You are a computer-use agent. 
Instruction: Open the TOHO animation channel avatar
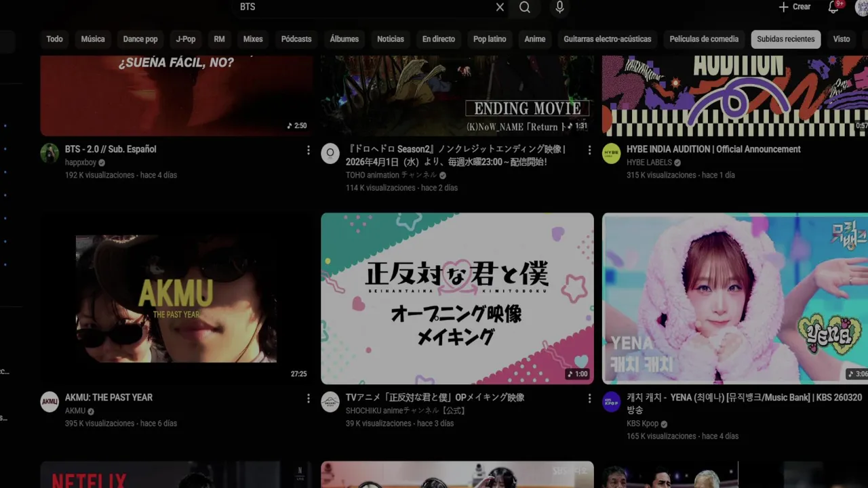pos(330,153)
